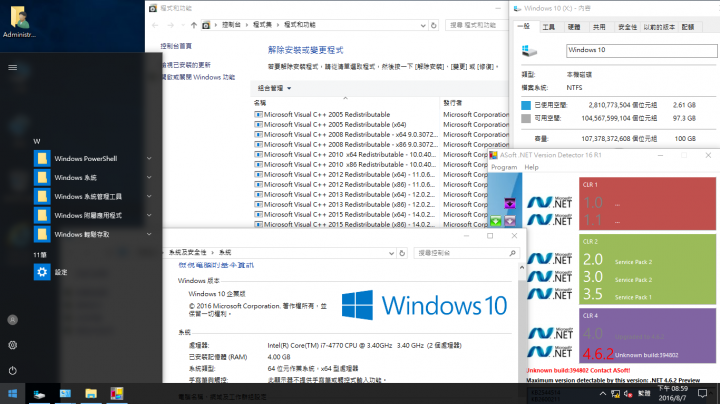
Task: Sort the programs list by the 名稱 column
Action: coord(345,103)
